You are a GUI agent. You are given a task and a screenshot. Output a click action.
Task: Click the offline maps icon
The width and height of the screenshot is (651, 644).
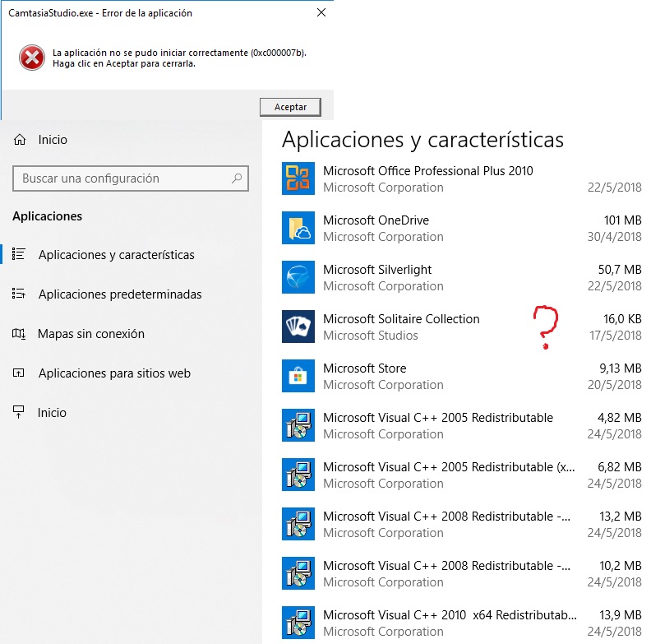click(19, 333)
